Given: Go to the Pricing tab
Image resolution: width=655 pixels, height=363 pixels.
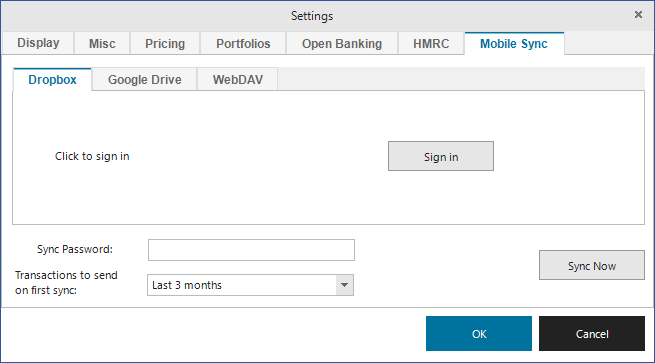Looking at the screenshot, I should [x=165, y=43].
